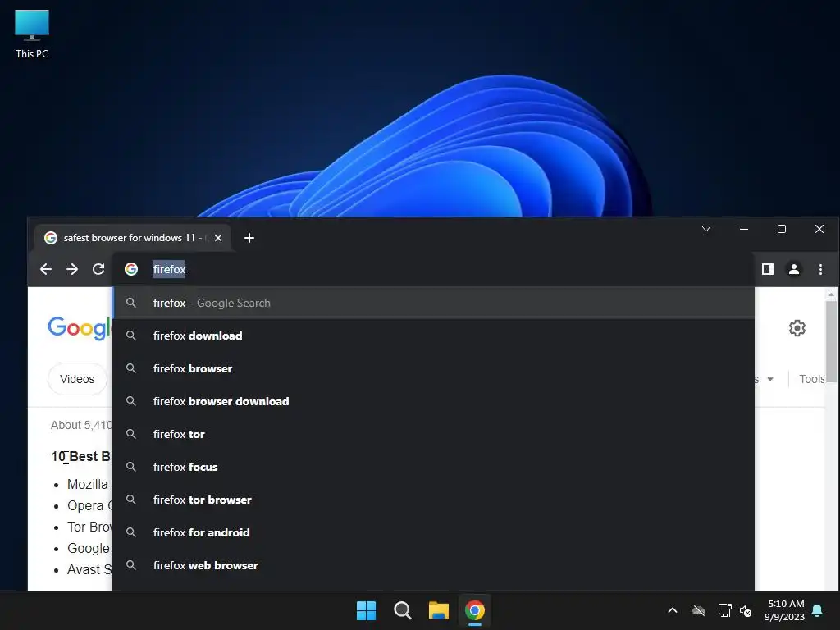Choose the 'firefox download' suggestion
Image resolution: width=840 pixels, height=630 pixels.
433,336
